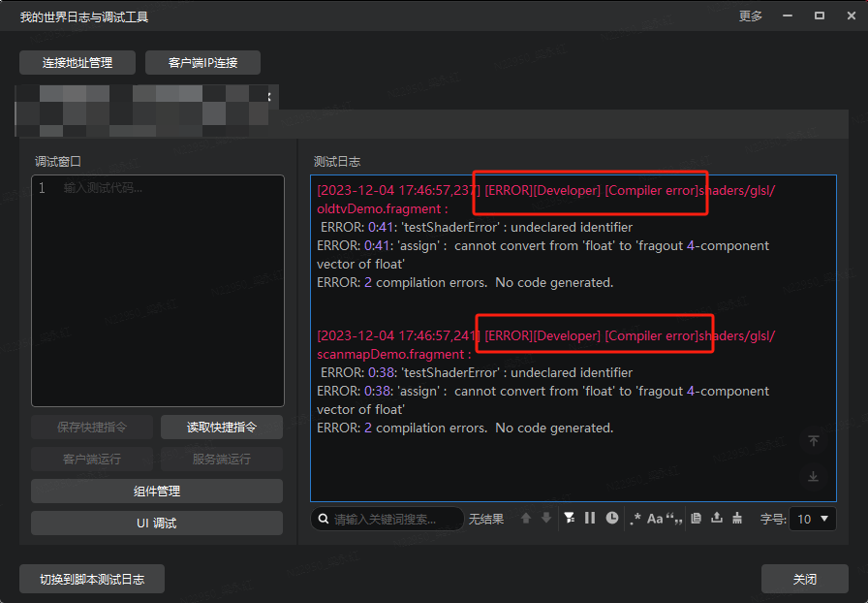The width and height of the screenshot is (868, 603).
Task: Click the 客户端IP连接 button
Action: click(x=202, y=63)
